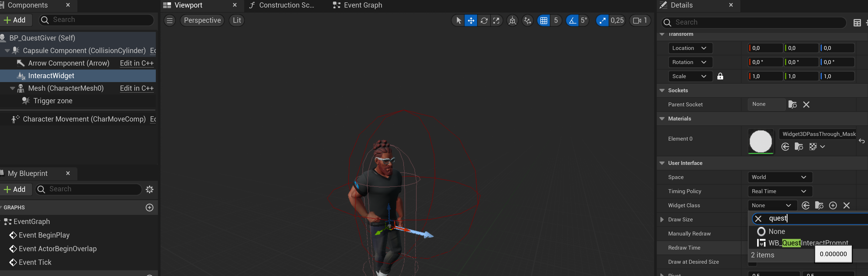Browse for Parent Socket icon

pyautogui.click(x=792, y=105)
